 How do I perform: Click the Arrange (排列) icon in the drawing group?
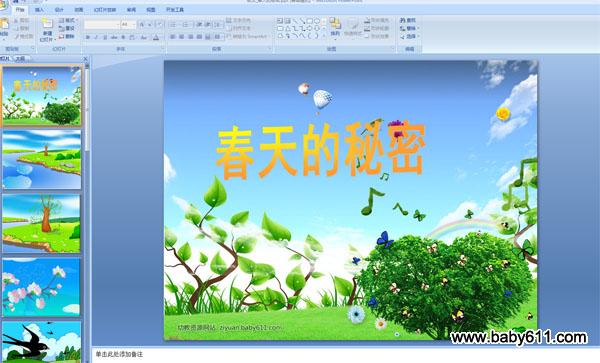pos(335,27)
